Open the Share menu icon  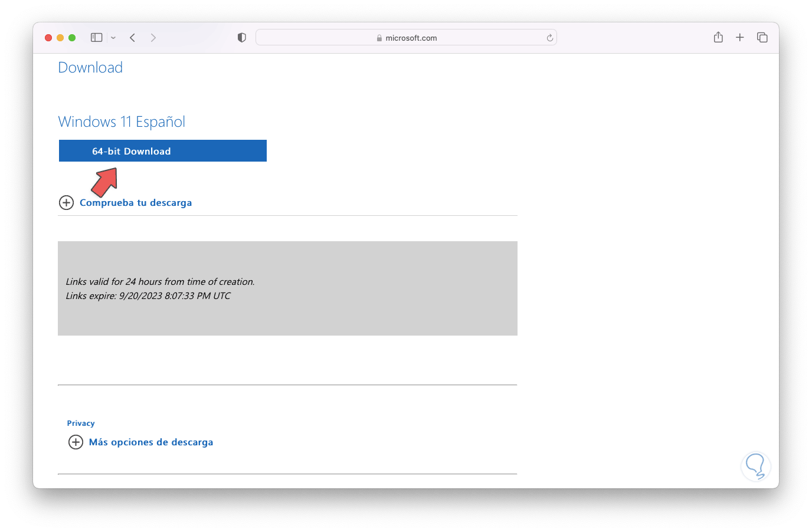pyautogui.click(x=718, y=38)
